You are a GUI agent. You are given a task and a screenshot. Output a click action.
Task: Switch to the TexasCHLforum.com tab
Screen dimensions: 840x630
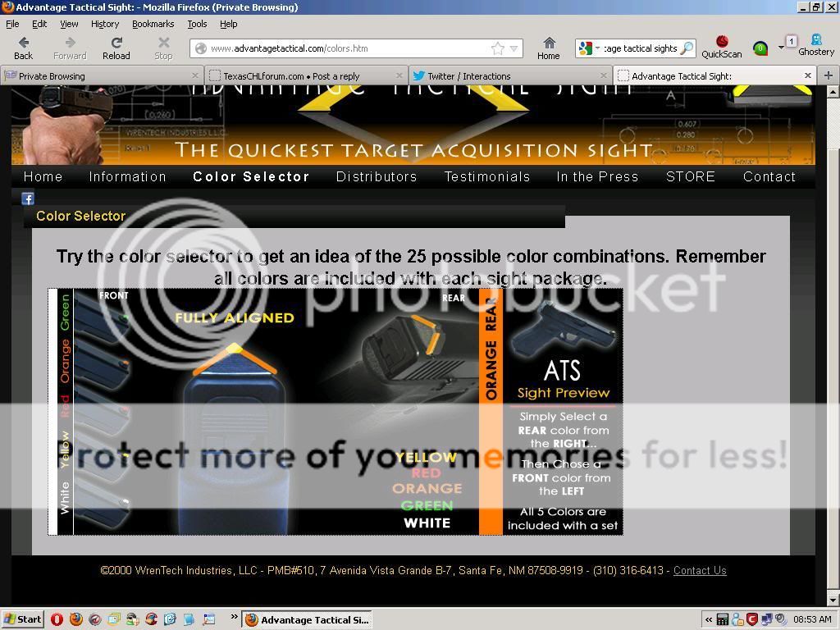(x=306, y=75)
